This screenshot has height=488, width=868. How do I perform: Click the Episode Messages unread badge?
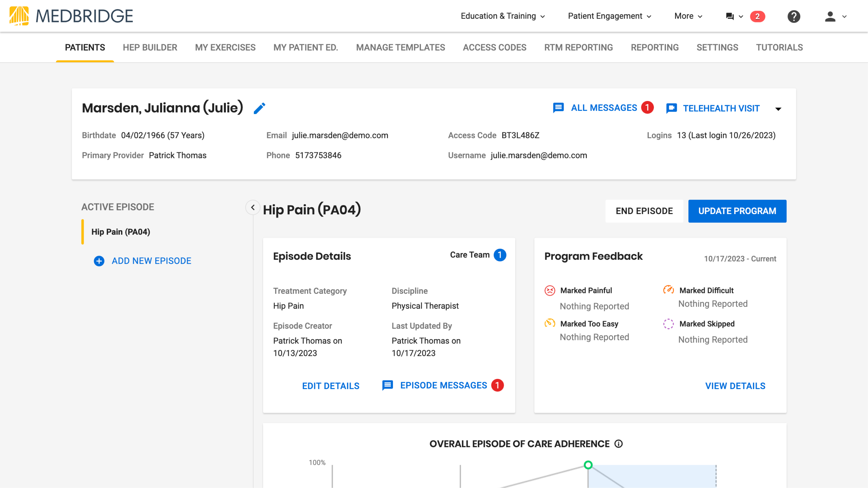click(497, 385)
